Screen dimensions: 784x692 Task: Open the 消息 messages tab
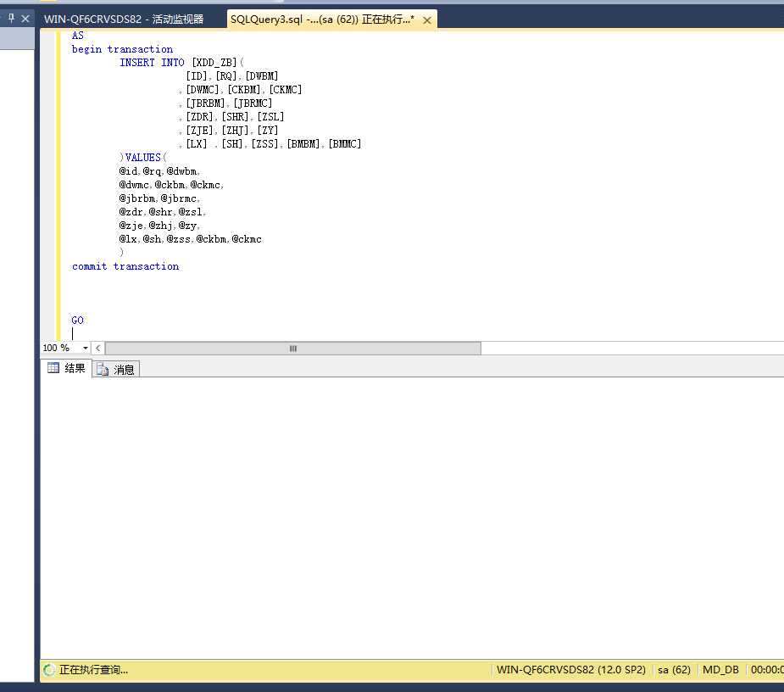click(x=116, y=369)
